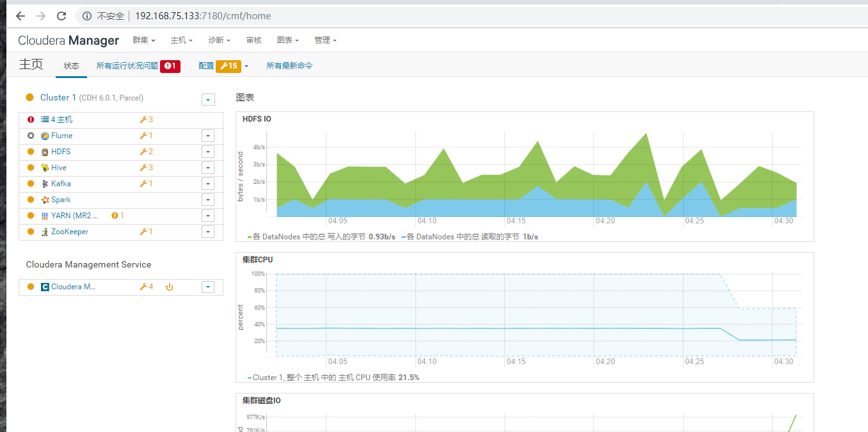Open the Flume service link
868x432 pixels.
[x=62, y=136]
